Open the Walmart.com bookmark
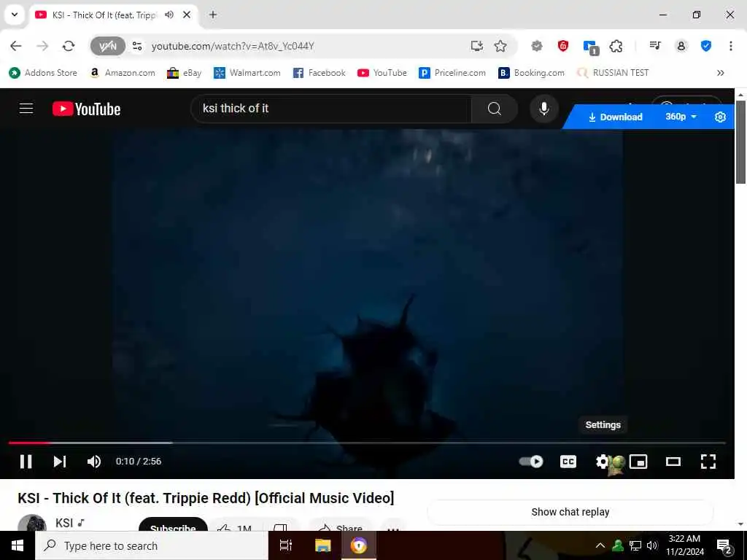Image resolution: width=747 pixels, height=560 pixels. 247,73
